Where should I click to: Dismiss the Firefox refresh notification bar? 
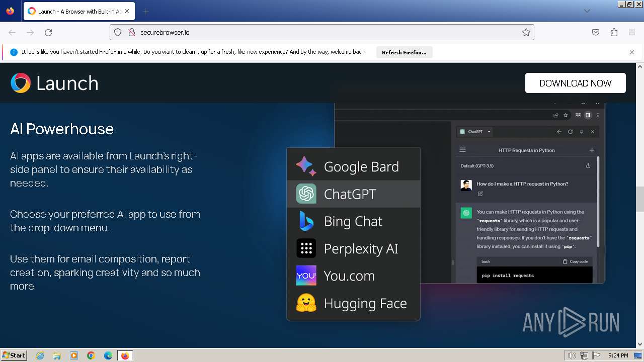point(632,52)
